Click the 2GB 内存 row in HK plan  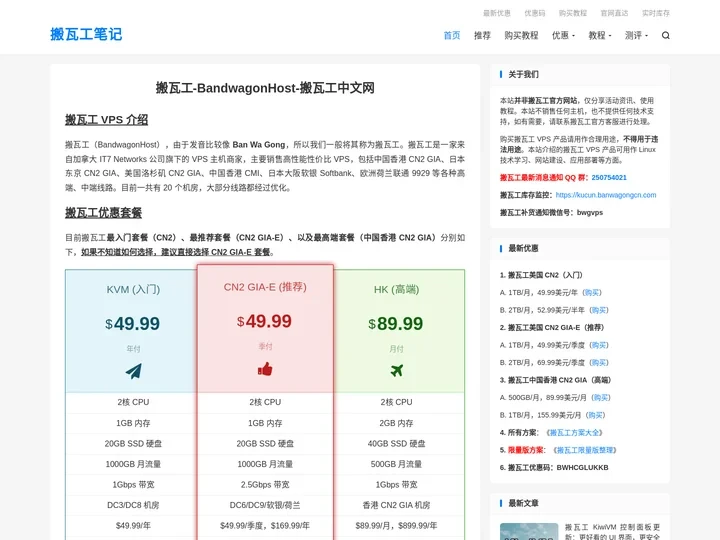click(396, 423)
